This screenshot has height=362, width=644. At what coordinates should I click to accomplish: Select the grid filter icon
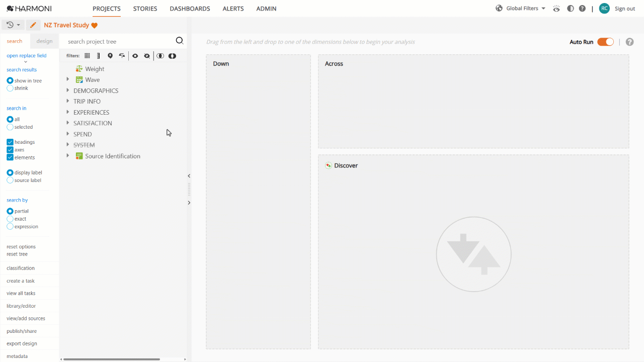coord(87,56)
